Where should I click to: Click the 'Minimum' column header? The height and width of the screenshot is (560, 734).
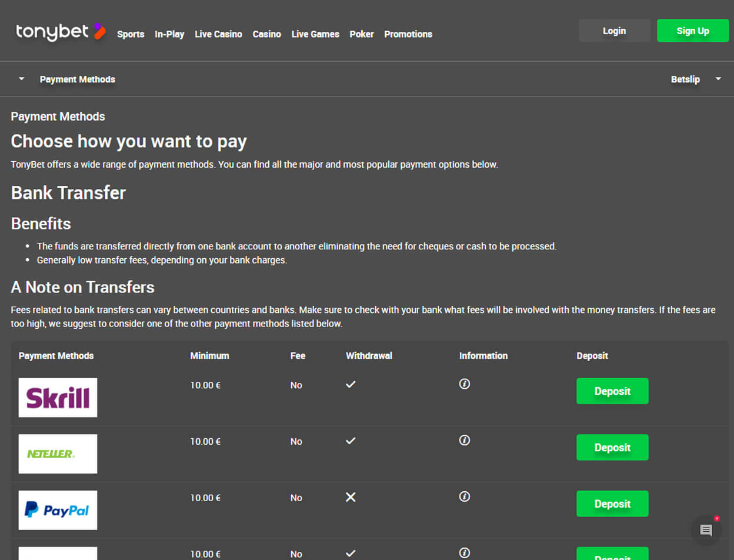click(210, 356)
